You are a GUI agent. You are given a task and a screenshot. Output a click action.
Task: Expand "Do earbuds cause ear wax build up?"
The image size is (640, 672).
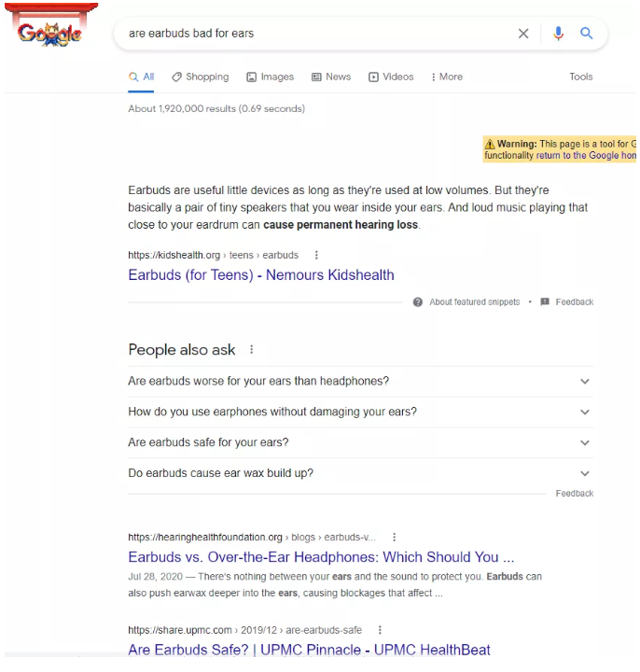585,473
